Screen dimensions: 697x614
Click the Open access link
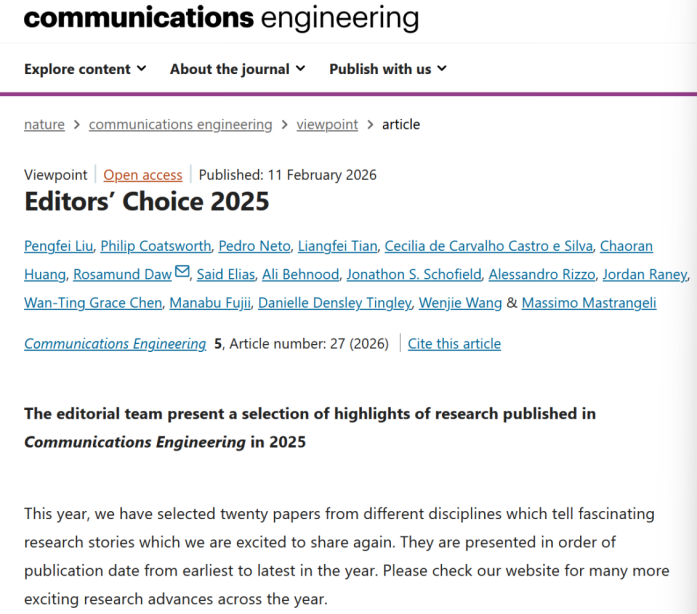(143, 175)
